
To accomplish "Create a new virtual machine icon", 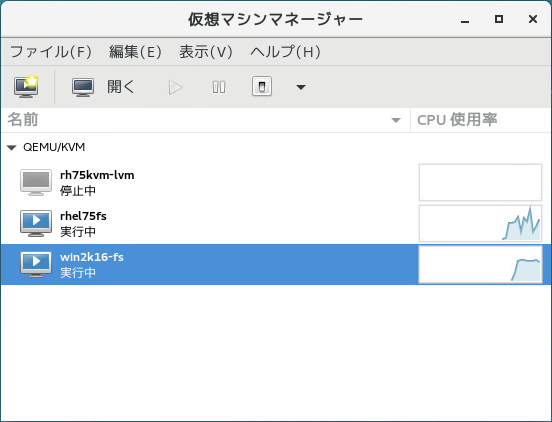I will (x=26, y=87).
